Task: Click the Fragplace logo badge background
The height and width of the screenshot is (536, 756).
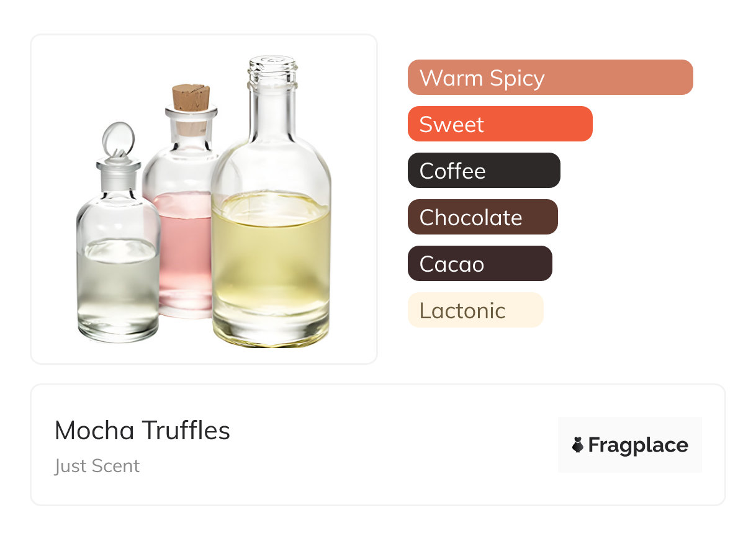Action: tap(630, 427)
